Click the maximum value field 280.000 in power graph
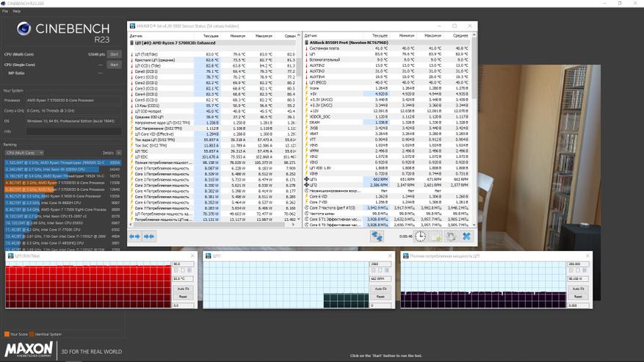The height and width of the screenshot is (362, 644). [x=578, y=264]
